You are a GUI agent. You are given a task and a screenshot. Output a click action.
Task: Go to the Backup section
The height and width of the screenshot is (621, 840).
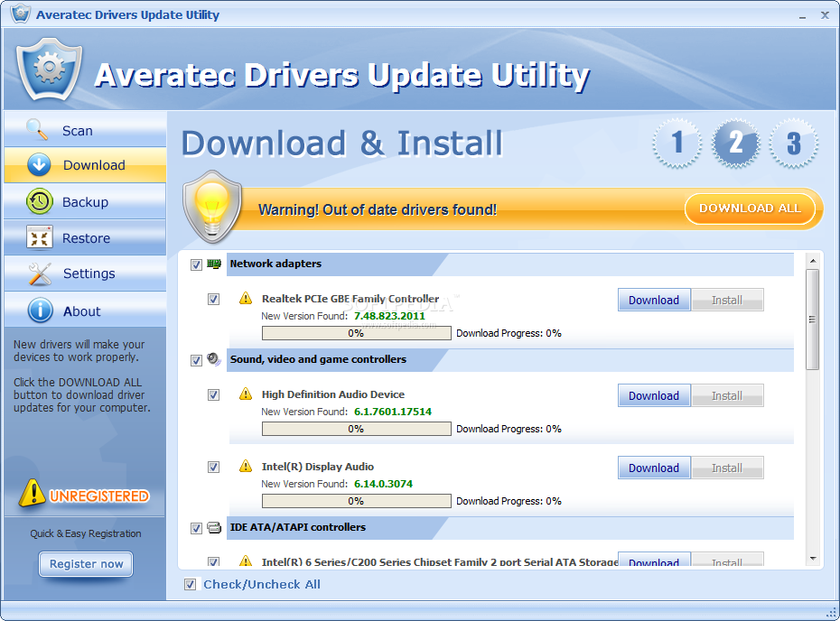pyautogui.click(x=85, y=201)
